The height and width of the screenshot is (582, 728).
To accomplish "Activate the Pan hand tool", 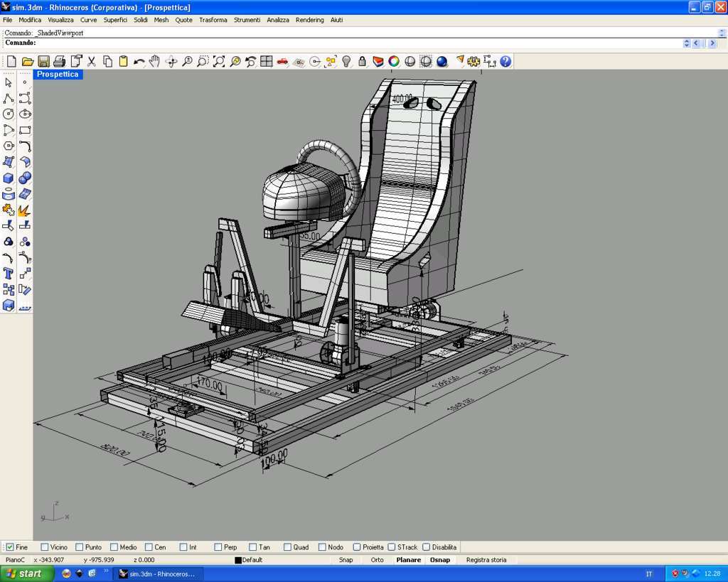I will 154,61.
